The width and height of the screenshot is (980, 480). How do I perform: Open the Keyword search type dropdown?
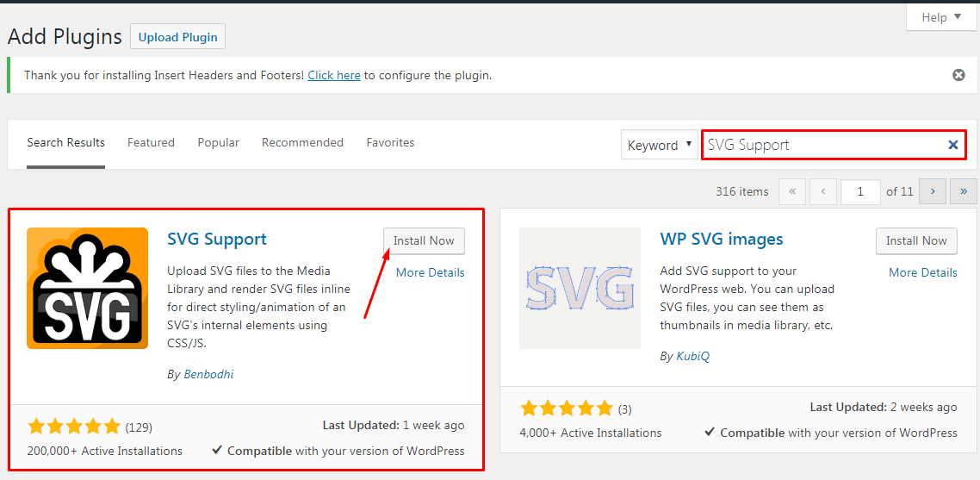660,145
